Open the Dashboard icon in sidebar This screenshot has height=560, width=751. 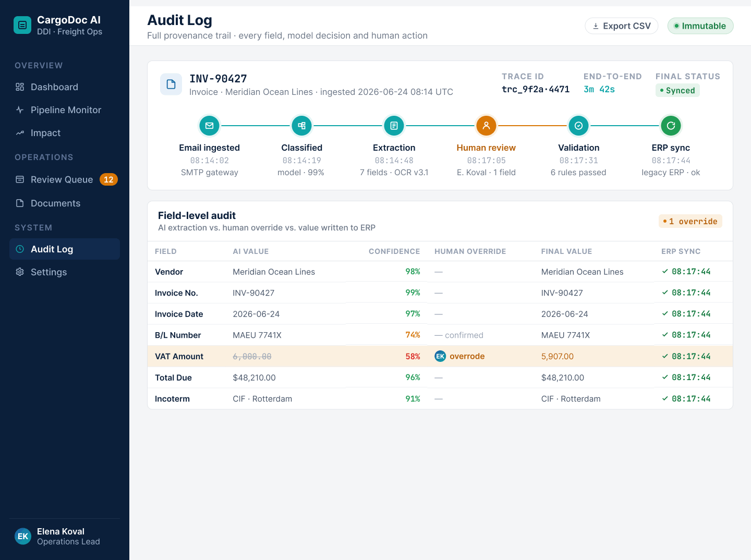click(20, 87)
